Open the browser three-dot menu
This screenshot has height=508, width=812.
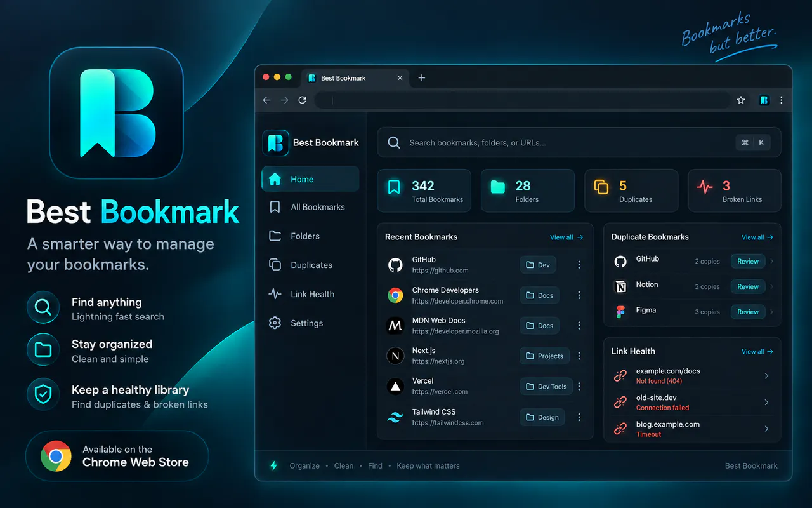pyautogui.click(x=782, y=100)
